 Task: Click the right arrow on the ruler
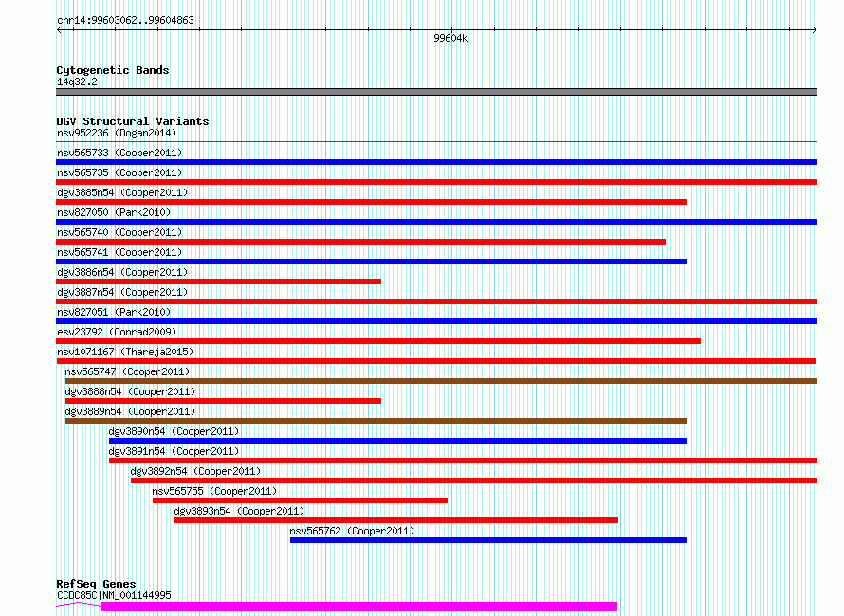pyautogui.click(x=814, y=30)
